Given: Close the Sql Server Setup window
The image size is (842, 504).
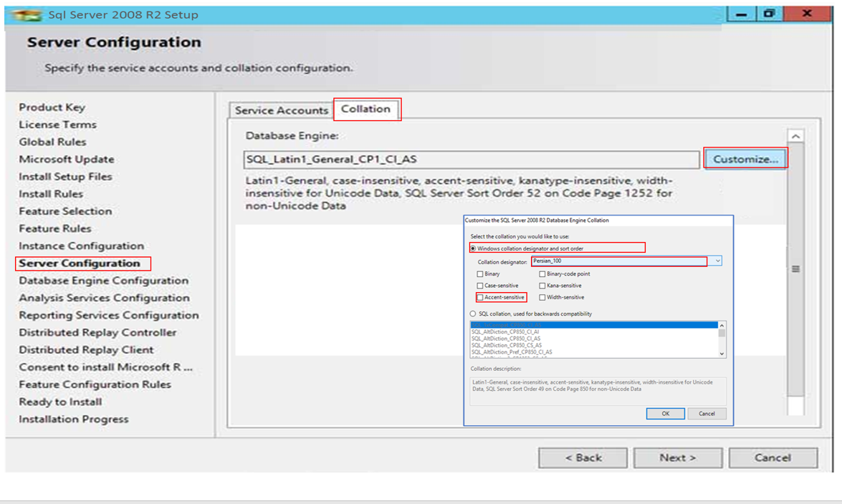Looking at the screenshot, I should [807, 14].
